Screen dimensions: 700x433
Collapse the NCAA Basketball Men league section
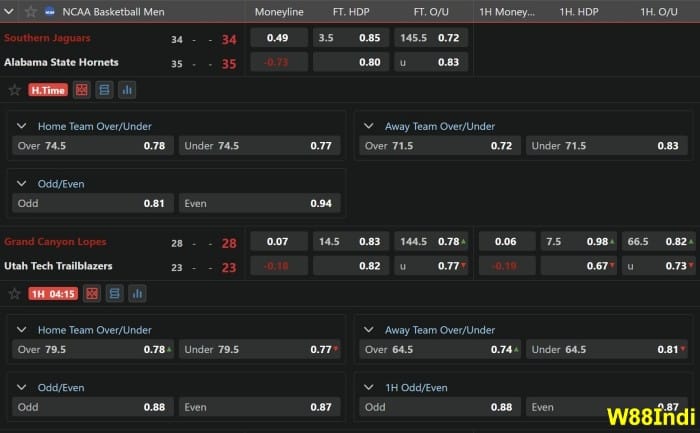[11, 12]
